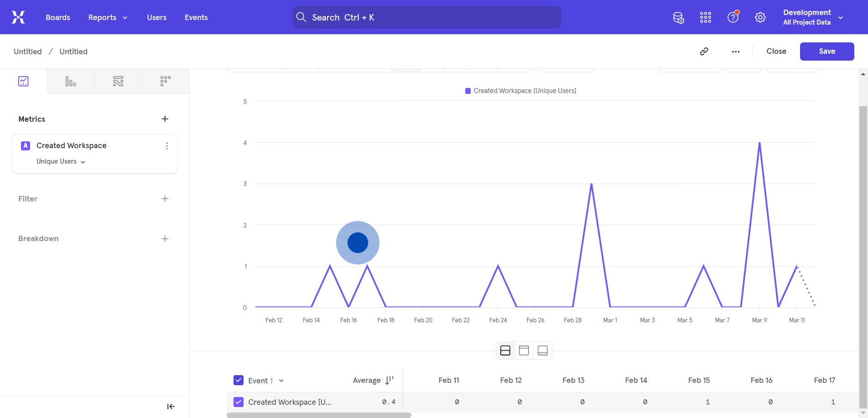This screenshot has height=418, width=868.
Task: Uncheck the Created Workspace row checkbox
Action: 239,402
